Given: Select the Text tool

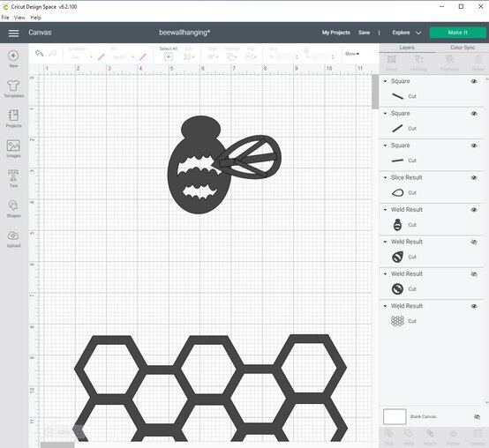Looking at the screenshot, I should coord(13,175).
